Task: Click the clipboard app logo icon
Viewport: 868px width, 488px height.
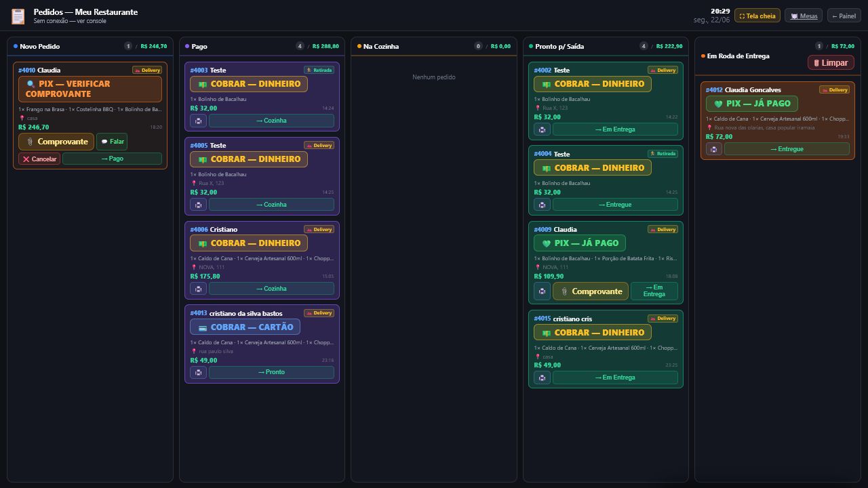Action: pos(18,16)
